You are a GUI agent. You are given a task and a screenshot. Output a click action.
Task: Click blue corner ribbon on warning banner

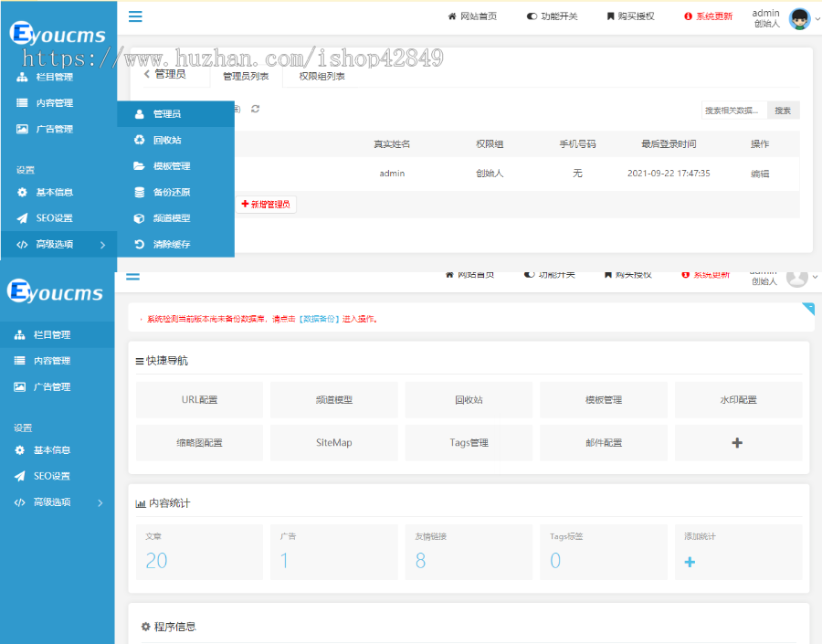tap(809, 308)
